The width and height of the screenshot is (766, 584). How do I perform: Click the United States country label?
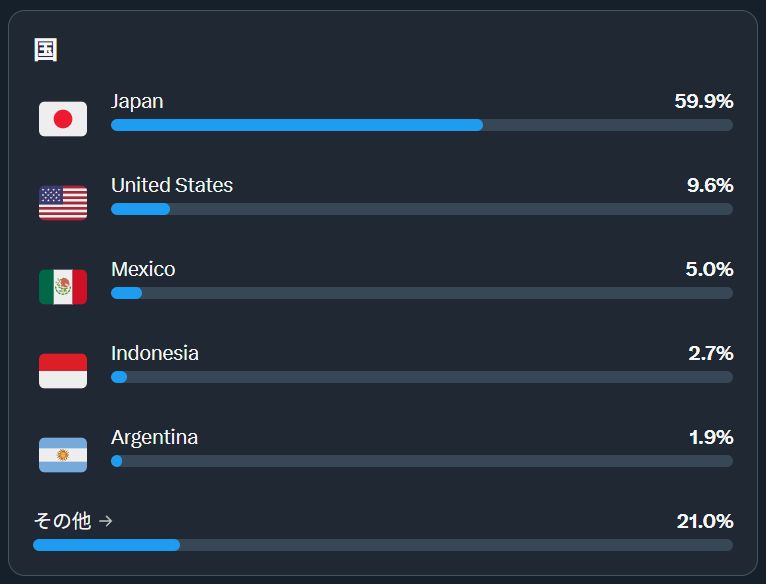point(172,185)
